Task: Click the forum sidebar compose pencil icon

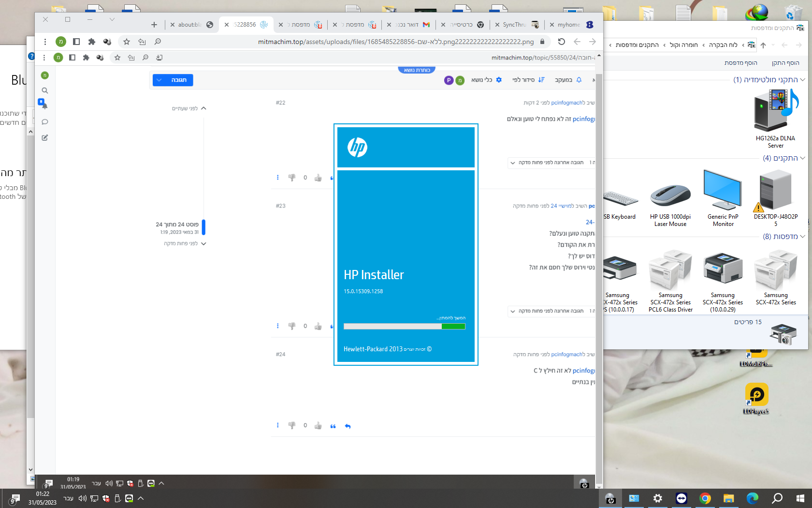Action: click(x=45, y=138)
